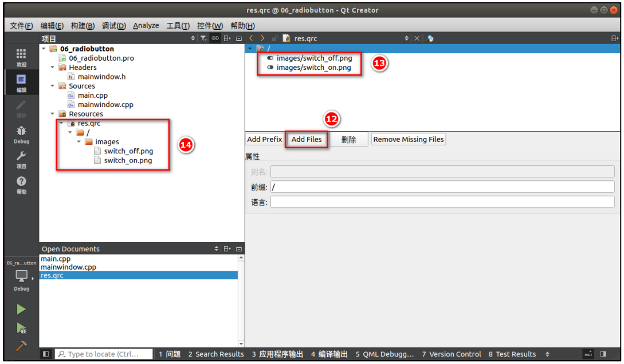The image size is (624, 364).
Task: Open the editor document selector dropdown
Action: coord(406,38)
